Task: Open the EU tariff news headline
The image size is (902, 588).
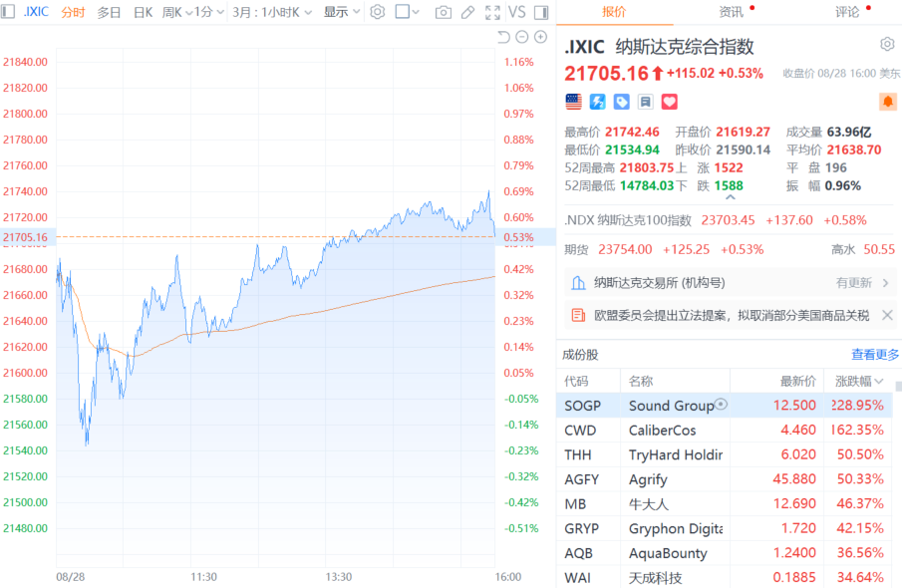Action: tap(732, 315)
